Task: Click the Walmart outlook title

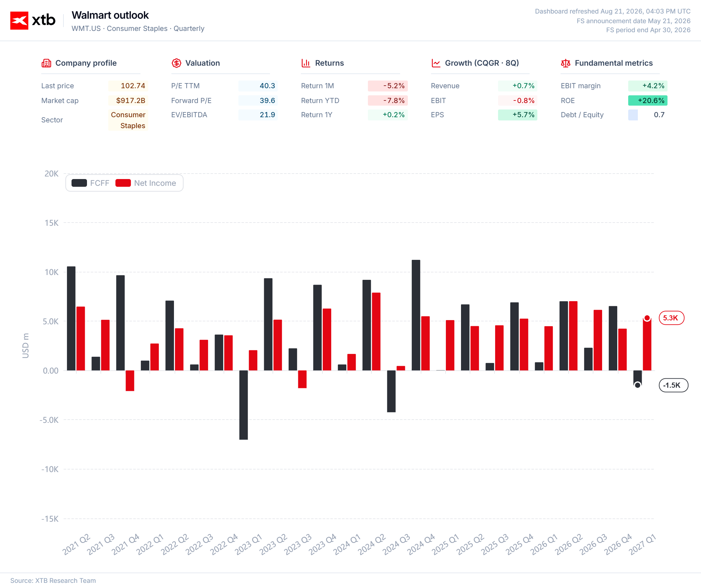Action: coord(110,15)
